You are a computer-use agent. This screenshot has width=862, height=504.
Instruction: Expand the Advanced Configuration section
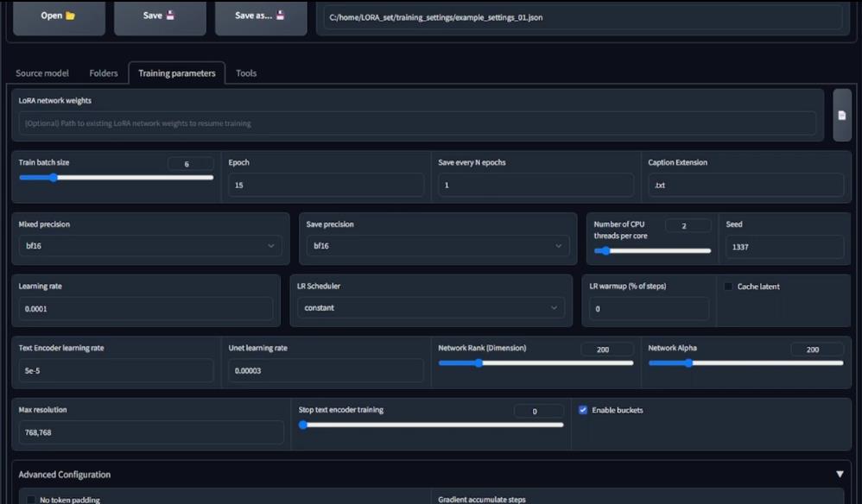pyautogui.click(x=839, y=474)
